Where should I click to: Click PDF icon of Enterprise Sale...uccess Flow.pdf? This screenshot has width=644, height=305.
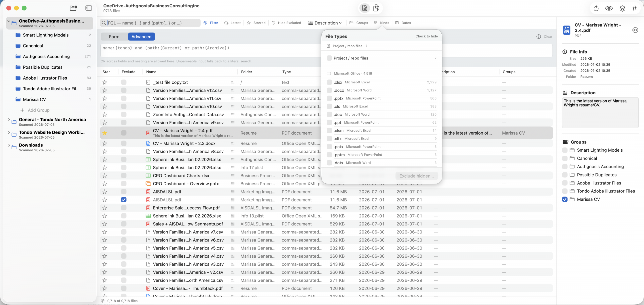pos(148,208)
